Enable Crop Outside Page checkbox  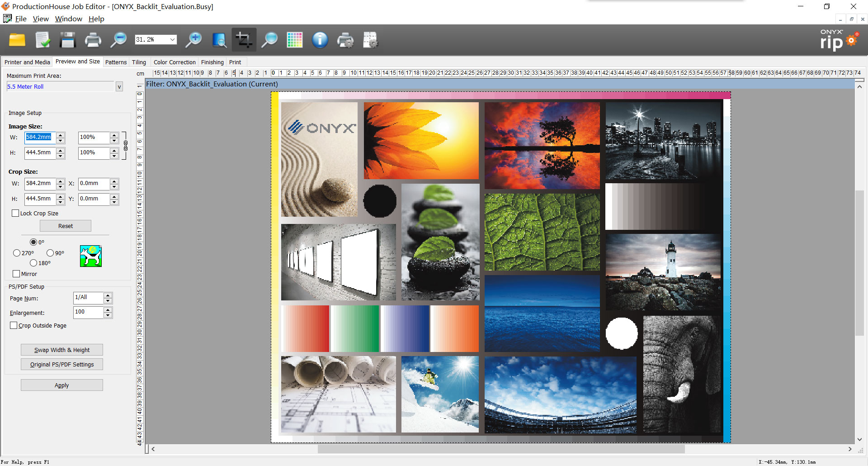coord(14,326)
